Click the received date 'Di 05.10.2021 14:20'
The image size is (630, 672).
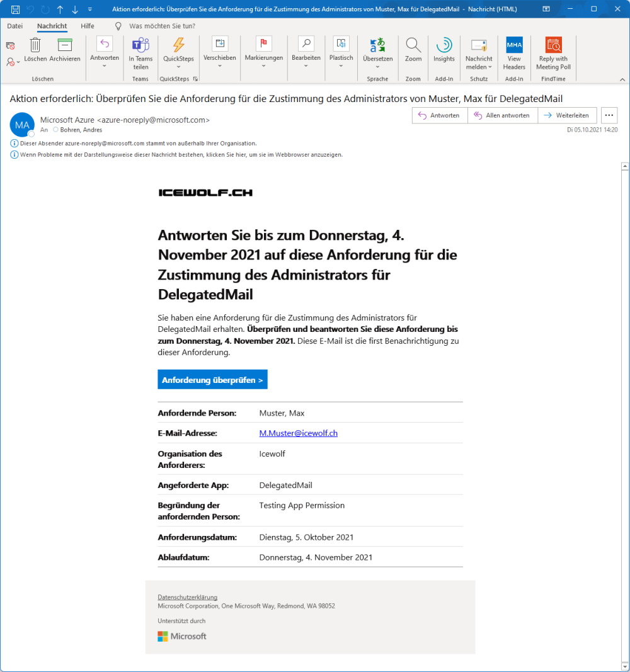click(592, 130)
